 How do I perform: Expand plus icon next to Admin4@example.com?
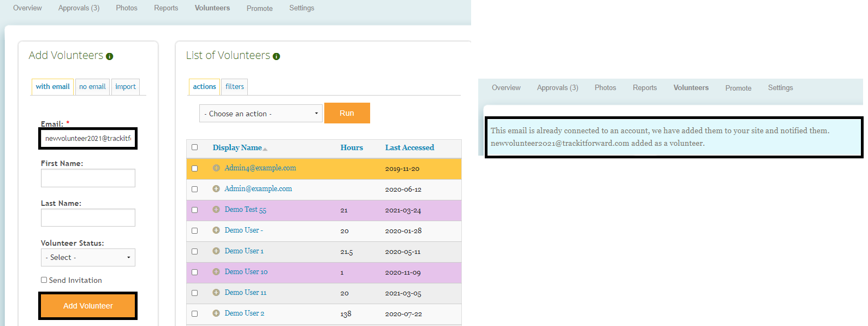[216, 168]
